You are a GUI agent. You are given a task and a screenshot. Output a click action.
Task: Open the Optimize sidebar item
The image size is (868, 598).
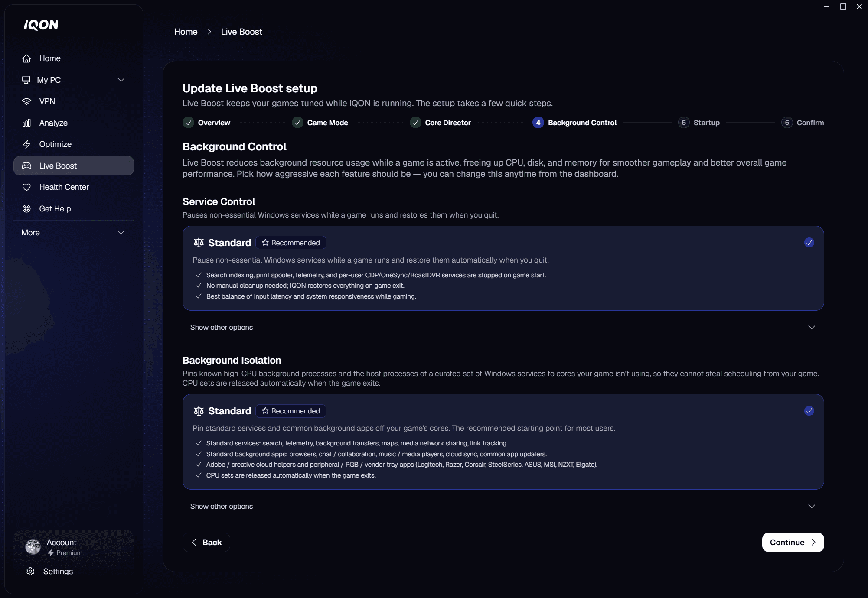74,144
